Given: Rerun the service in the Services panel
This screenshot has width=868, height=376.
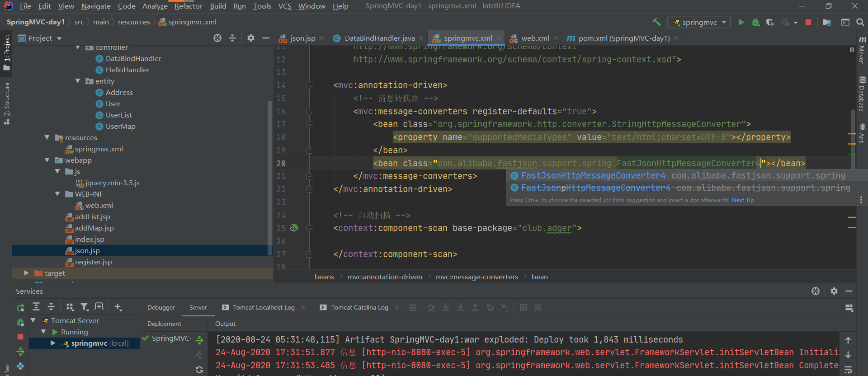Looking at the screenshot, I should (20, 308).
